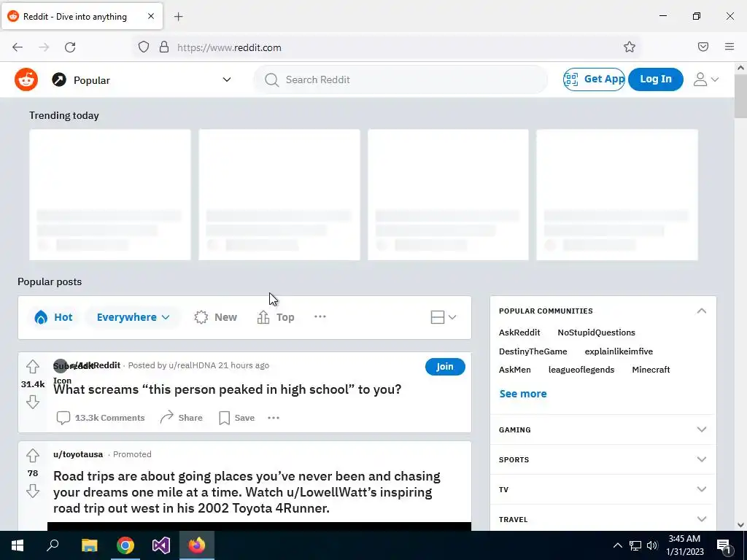Open Google Chrome from the taskbar

[125, 545]
